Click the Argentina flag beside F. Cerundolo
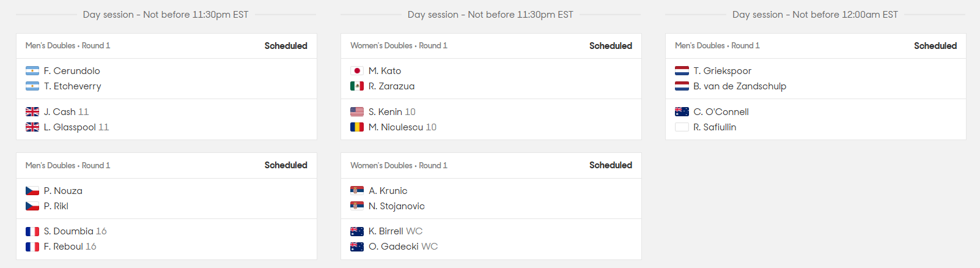The width and height of the screenshot is (980, 268). coord(32,71)
